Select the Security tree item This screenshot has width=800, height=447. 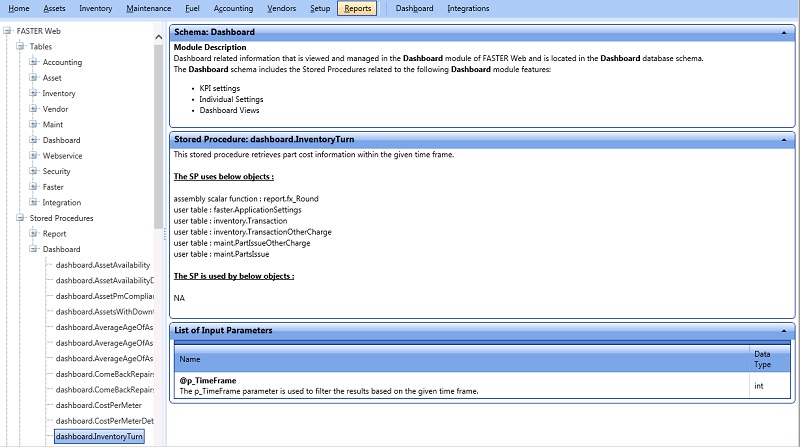click(x=56, y=171)
